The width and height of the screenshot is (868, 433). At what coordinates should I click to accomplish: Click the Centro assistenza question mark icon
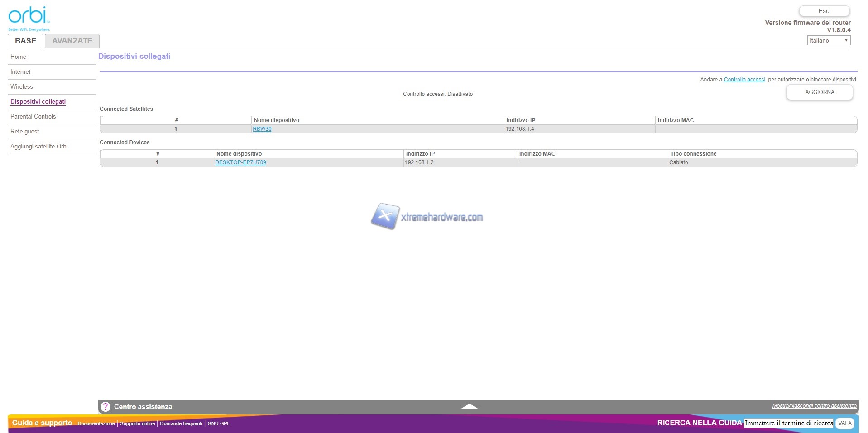pyautogui.click(x=106, y=407)
